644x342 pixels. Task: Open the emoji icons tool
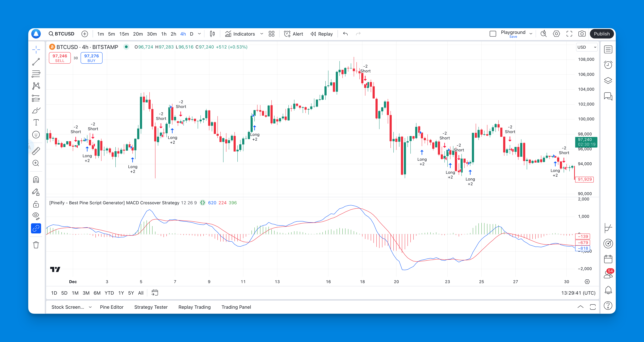click(36, 135)
